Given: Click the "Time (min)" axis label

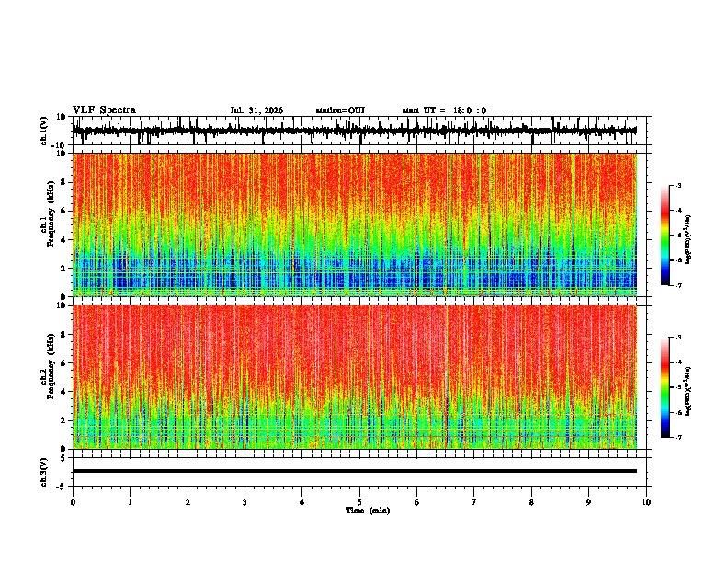Looking at the screenshot, I should (x=368, y=511).
